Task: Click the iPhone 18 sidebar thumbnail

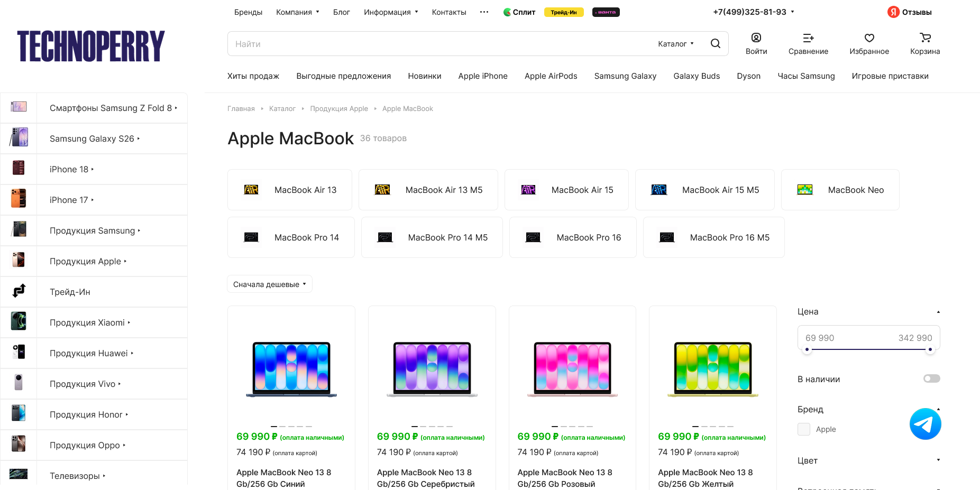Action: point(19,168)
